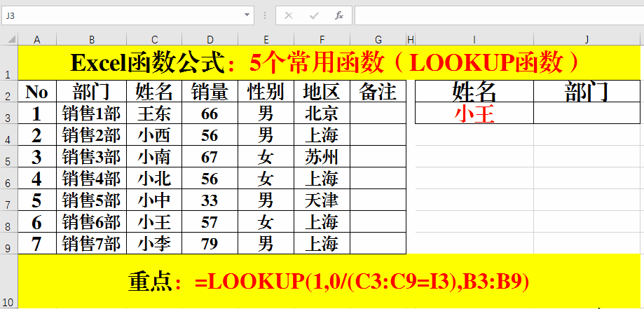Screen dimensions: 644x309
Task: Click sales value 57
Action: 210,222
